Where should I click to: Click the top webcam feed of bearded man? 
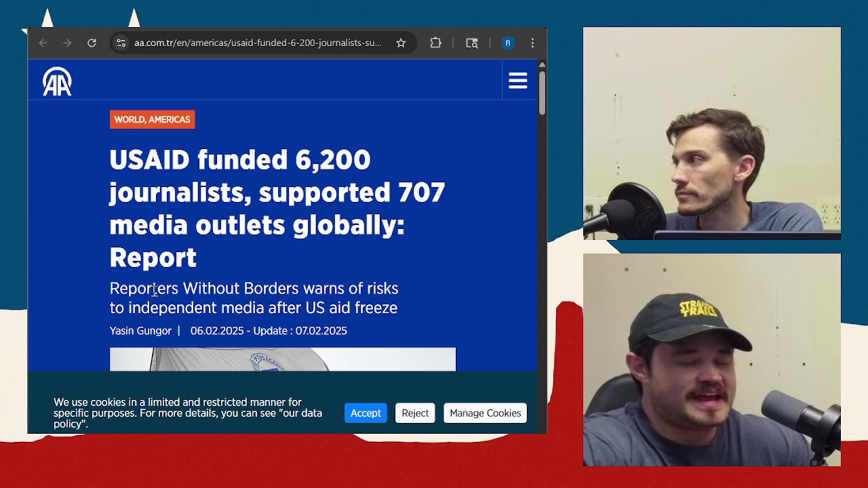[712, 134]
